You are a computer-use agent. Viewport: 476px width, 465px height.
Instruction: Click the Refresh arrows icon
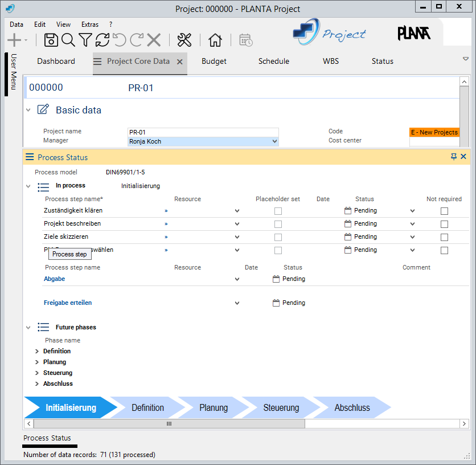coord(102,40)
